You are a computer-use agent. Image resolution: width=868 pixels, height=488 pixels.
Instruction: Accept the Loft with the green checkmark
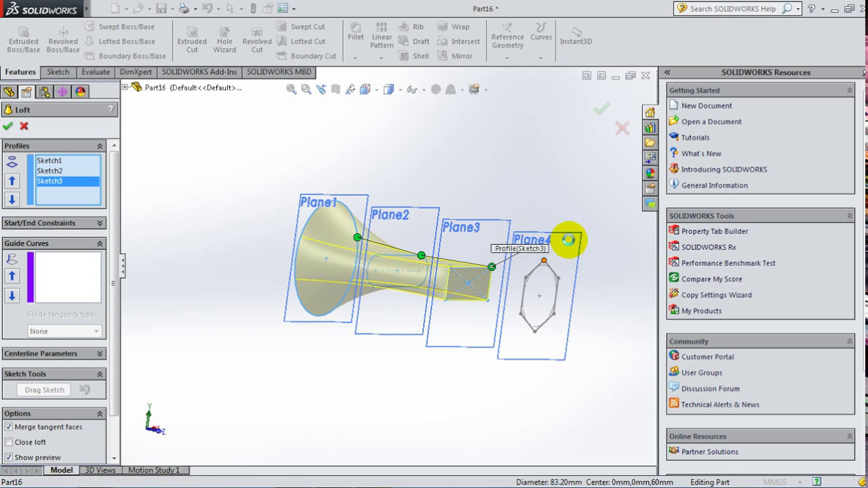(7, 126)
